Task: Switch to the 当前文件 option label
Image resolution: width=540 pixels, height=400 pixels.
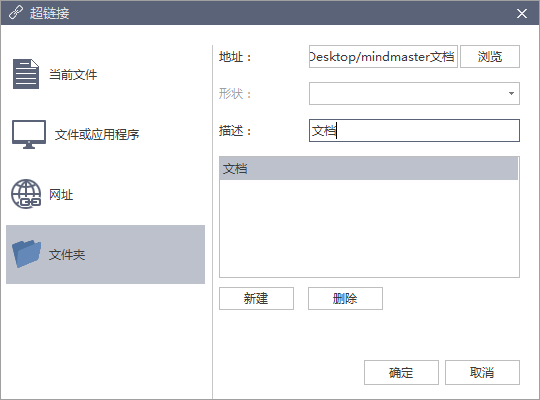Action: tap(73, 74)
